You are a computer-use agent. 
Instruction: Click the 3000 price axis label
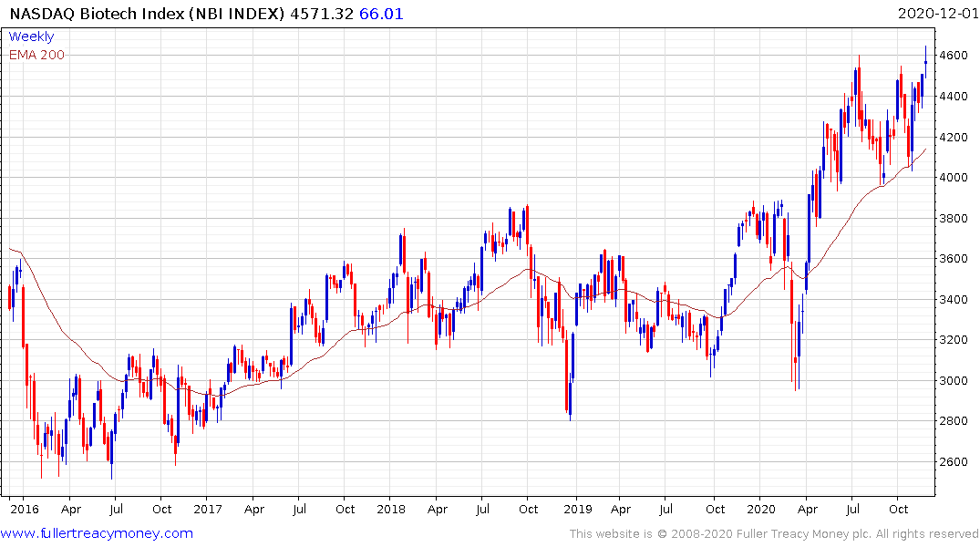954,381
